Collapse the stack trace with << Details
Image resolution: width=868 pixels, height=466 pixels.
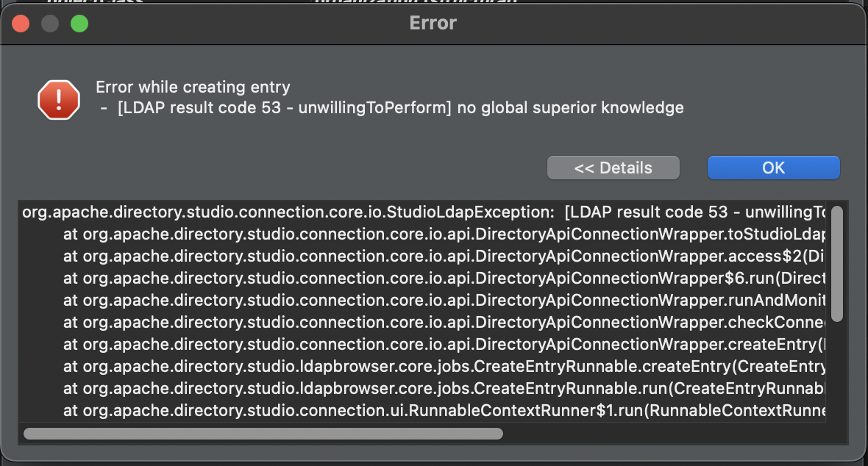tap(613, 168)
